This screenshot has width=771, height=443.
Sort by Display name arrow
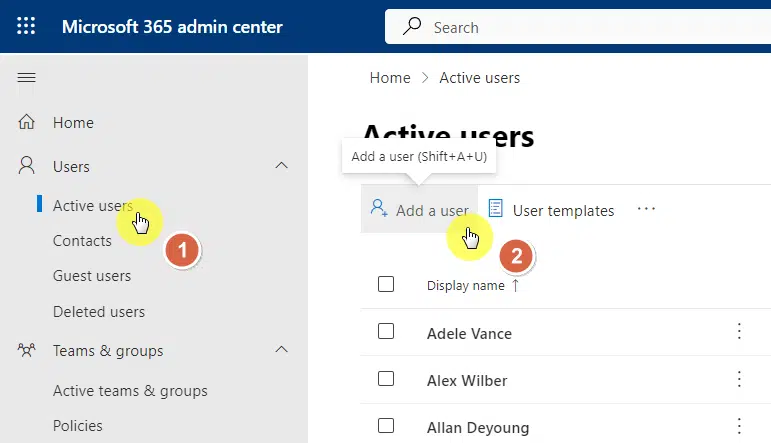[515, 286]
